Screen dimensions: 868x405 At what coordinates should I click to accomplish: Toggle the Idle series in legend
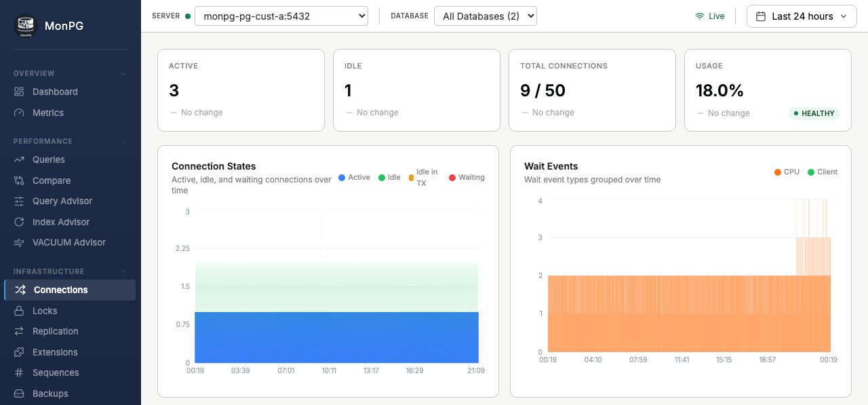point(389,178)
